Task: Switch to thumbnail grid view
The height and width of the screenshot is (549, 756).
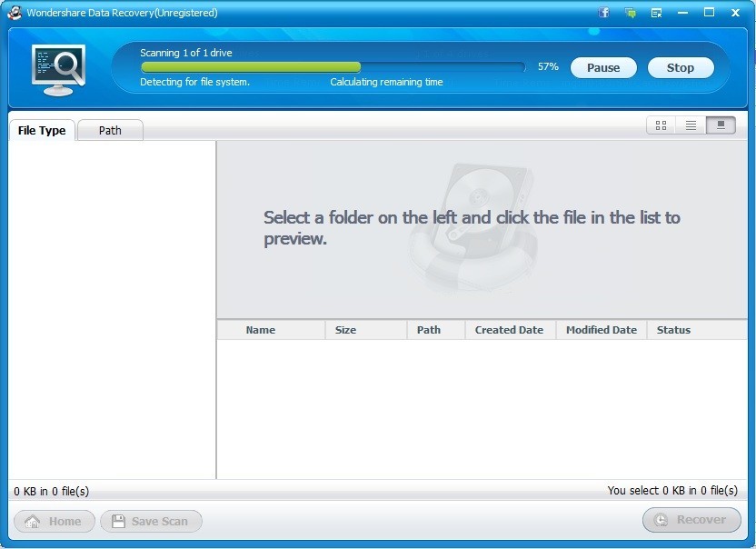Action: tap(661, 125)
